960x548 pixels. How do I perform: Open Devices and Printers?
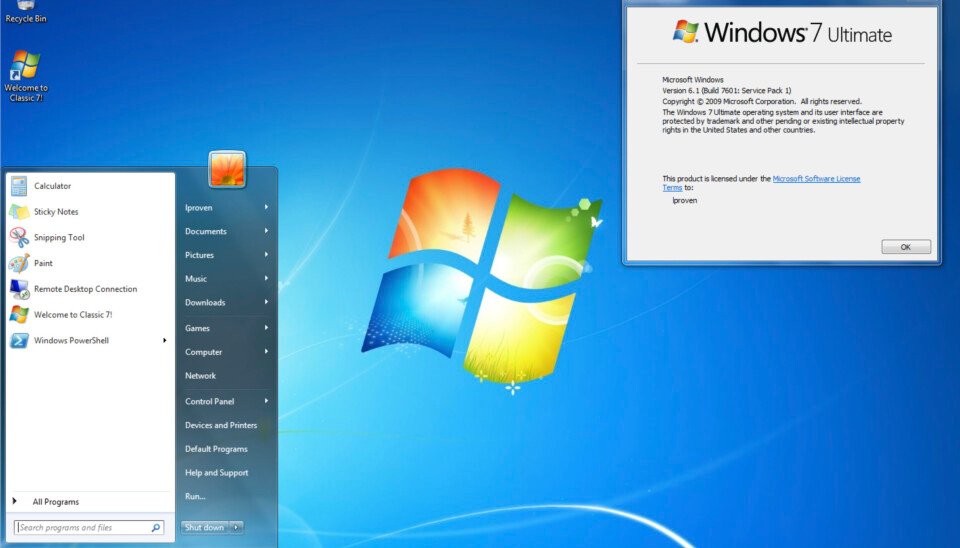pos(221,425)
